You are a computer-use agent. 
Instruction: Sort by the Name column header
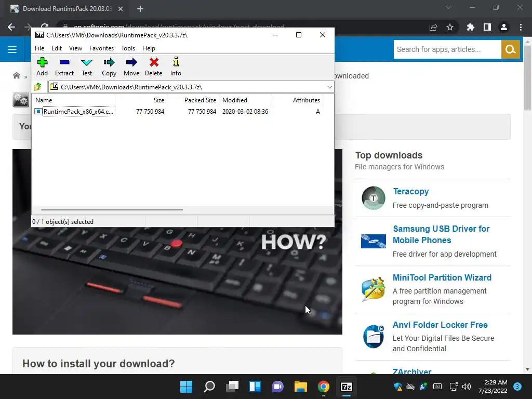click(x=74, y=100)
